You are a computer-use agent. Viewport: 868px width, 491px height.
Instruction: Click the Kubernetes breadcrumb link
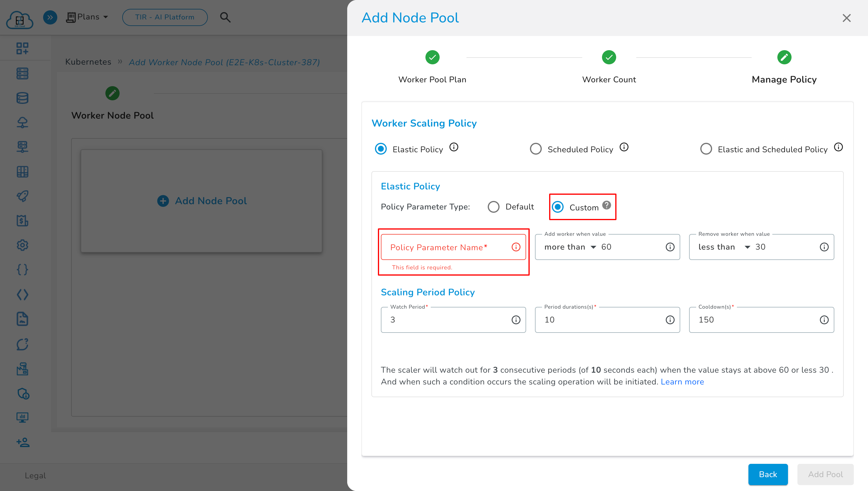pos(88,62)
